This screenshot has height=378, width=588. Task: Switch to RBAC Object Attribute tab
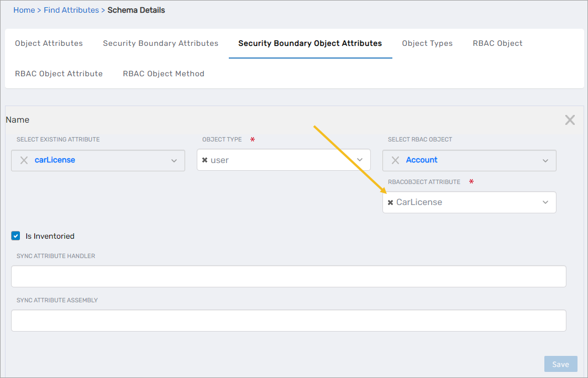click(59, 73)
